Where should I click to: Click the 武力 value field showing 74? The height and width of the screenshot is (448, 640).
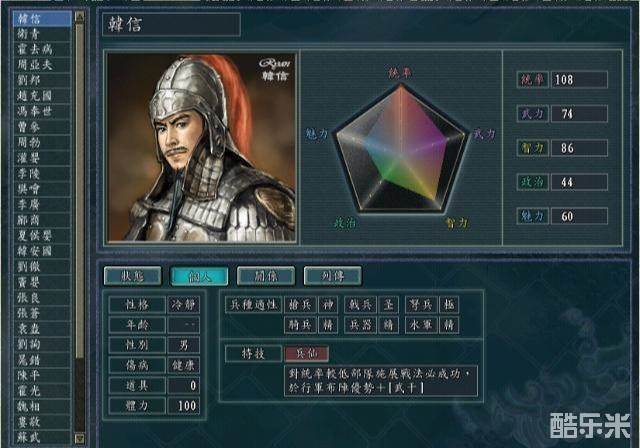coord(579,114)
